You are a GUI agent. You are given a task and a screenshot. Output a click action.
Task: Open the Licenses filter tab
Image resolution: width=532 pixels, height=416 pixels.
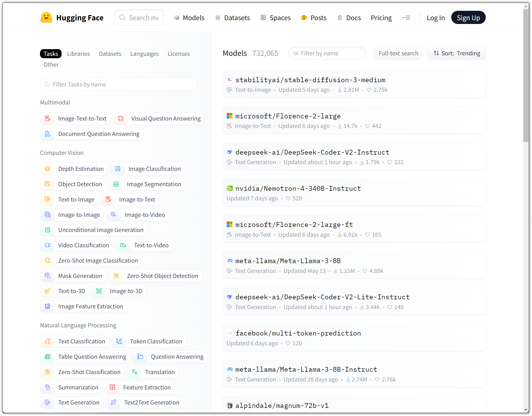[178, 54]
